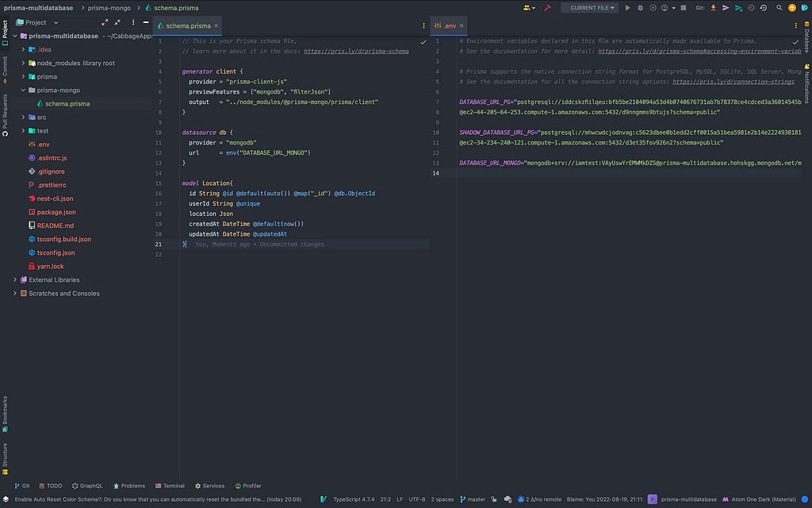This screenshot has height=508, width=812.
Task: Click the Debug bug icon
Action: [x=640, y=8]
